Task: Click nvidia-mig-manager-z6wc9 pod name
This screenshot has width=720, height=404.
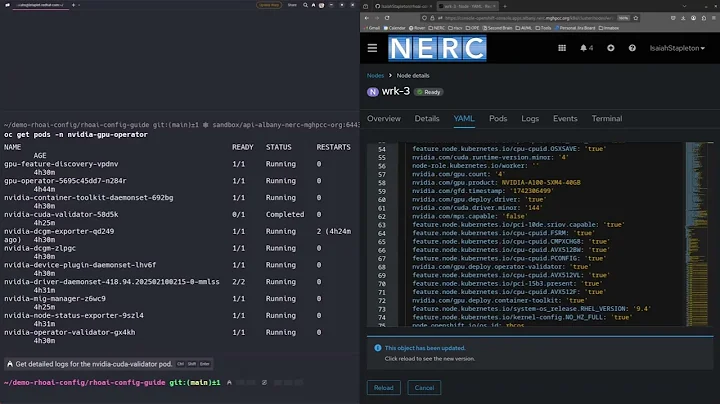Action: click(55, 298)
